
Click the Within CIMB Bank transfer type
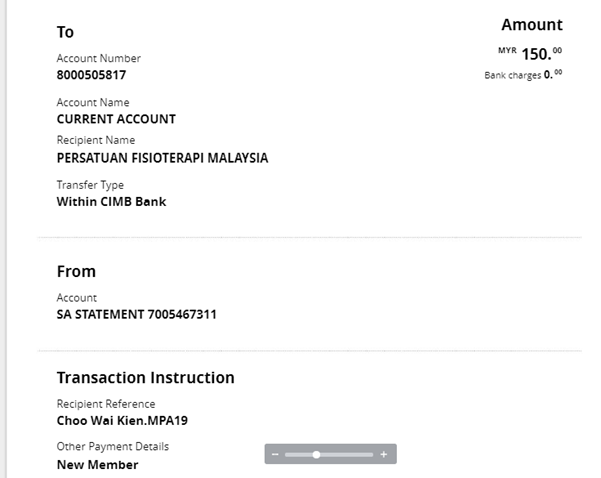(111, 201)
